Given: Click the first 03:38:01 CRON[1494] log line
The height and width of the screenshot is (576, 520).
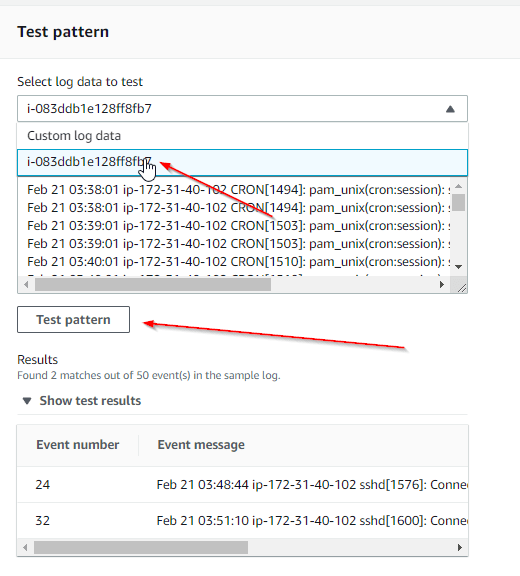Looking at the screenshot, I should point(239,190).
